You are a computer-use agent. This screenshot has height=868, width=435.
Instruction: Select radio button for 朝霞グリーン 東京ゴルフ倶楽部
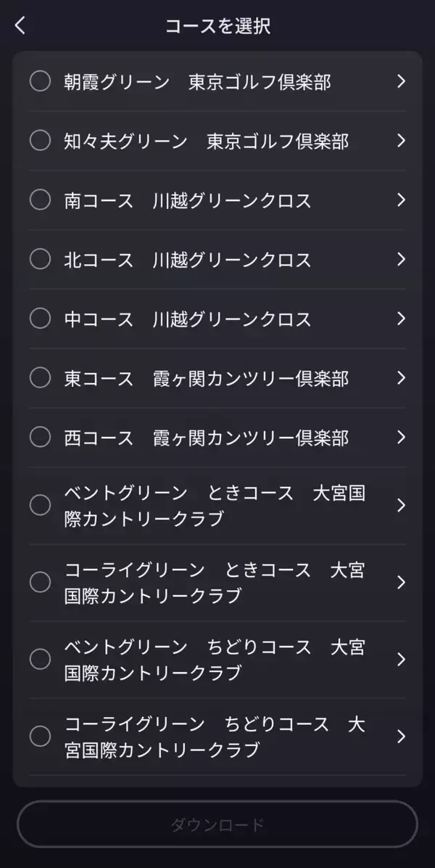40,81
